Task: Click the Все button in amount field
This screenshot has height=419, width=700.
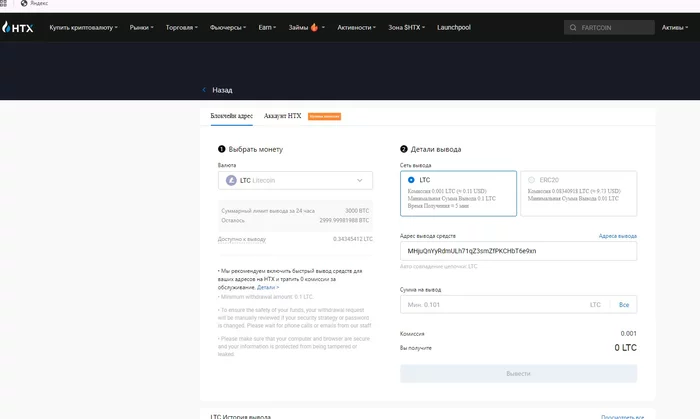Action: pos(624,305)
